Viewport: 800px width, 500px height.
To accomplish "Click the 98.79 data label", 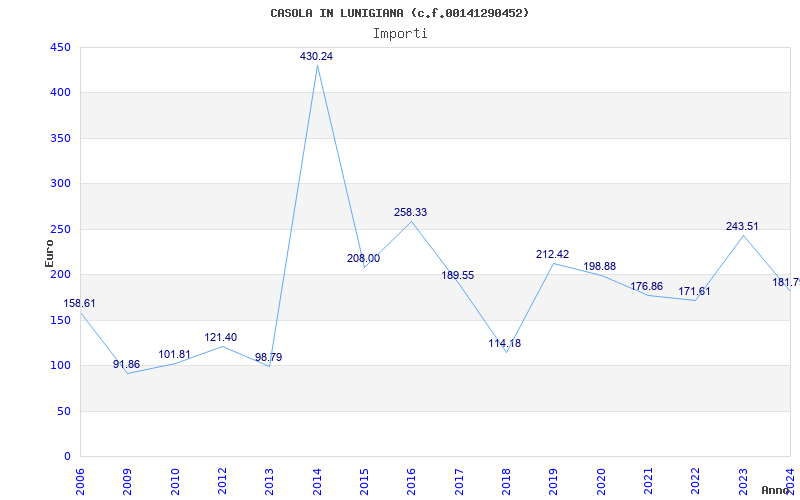I will (x=268, y=358).
